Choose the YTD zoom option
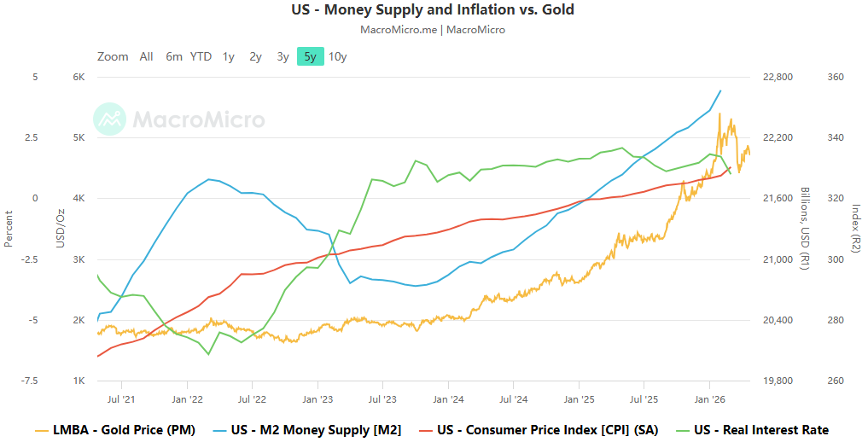Viewport: 868px width, 442px height. [x=201, y=56]
